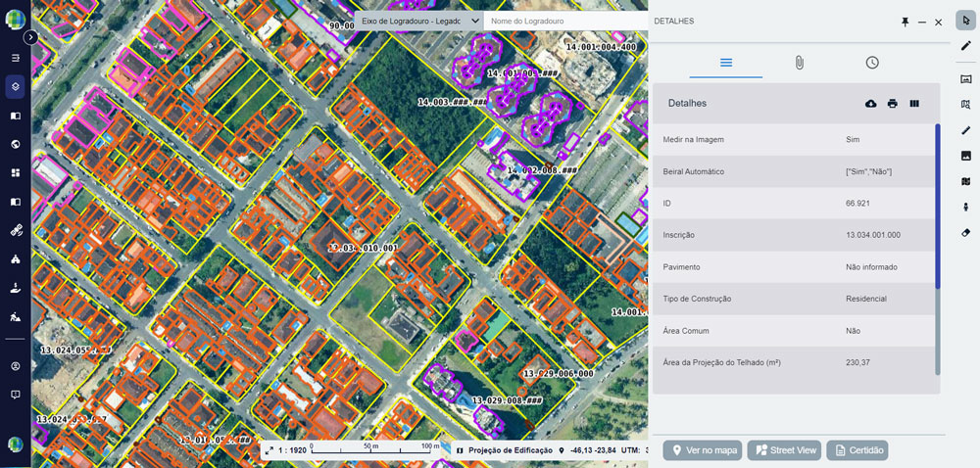
Task: Activate the street view person icon
Action: (965, 207)
